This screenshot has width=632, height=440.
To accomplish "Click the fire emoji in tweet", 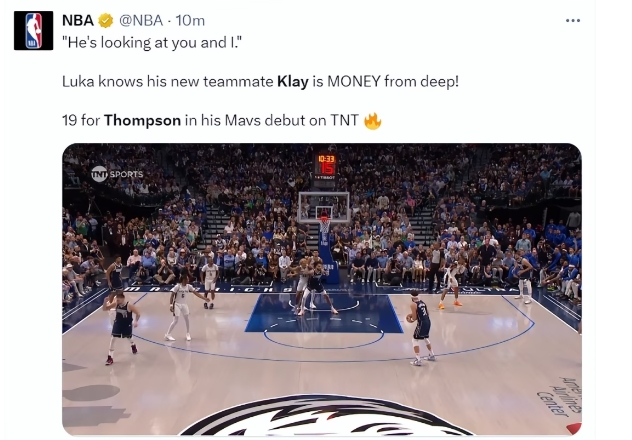I will coord(372,120).
